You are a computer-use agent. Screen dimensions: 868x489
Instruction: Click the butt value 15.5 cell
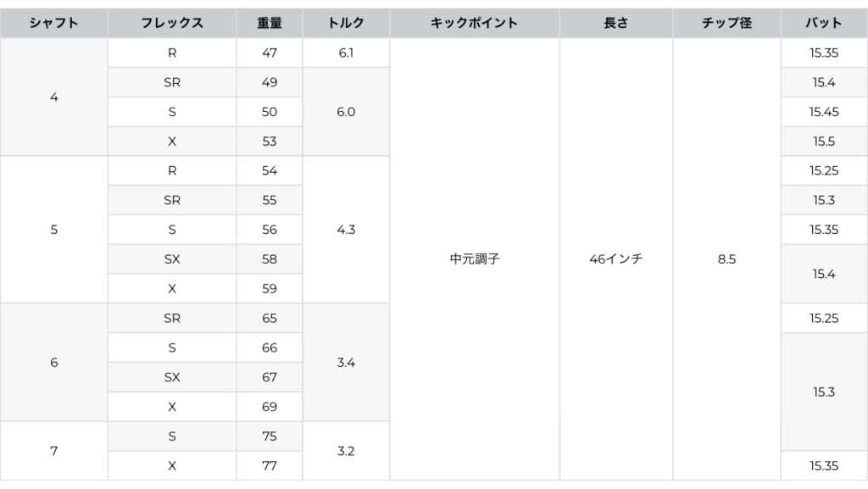[824, 142]
